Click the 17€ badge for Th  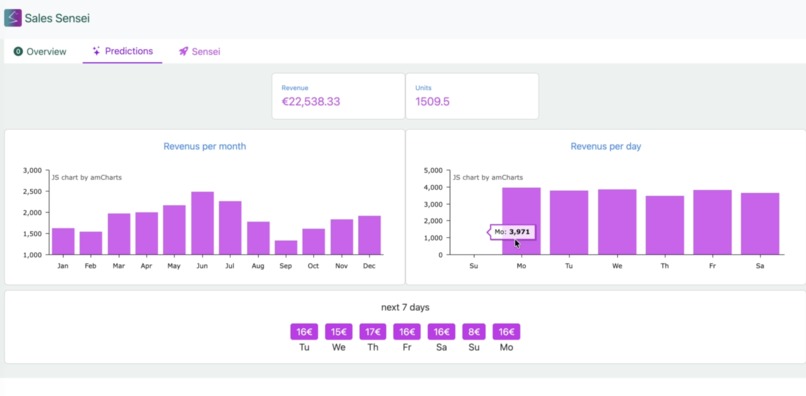[x=373, y=332]
